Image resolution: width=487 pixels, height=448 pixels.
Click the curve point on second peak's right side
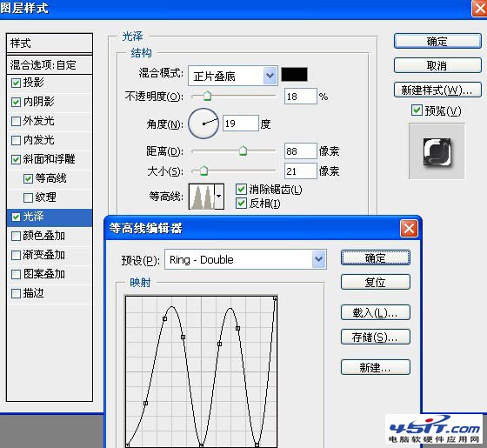237,329
